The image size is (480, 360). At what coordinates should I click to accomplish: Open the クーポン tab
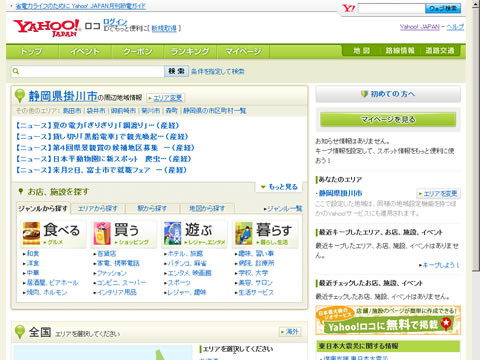138,52
